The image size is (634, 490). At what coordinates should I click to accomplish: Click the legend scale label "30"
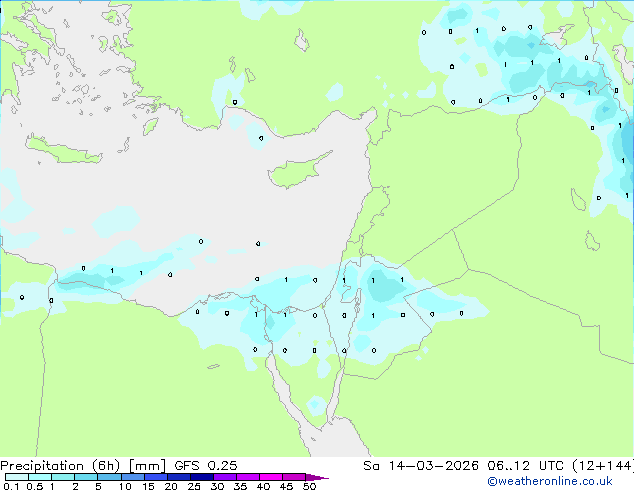[217, 486]
